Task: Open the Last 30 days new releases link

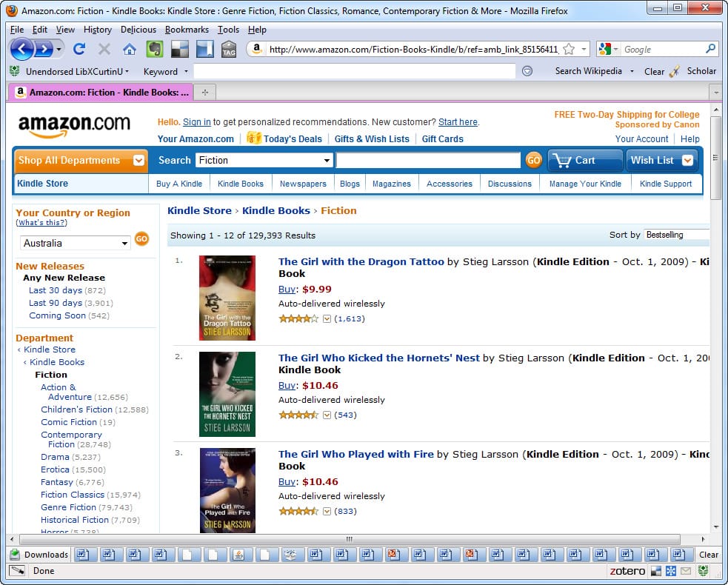Action: click(56, 290)
